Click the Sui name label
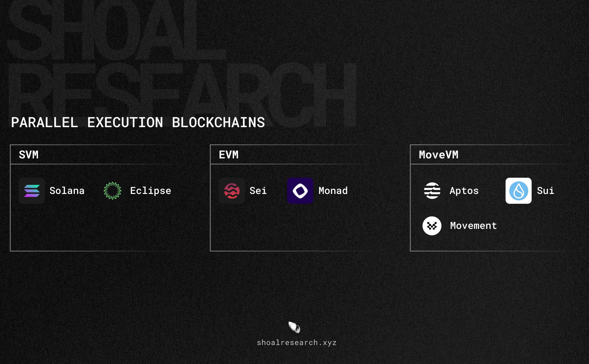This screenshot has height=364, width=589. pos(545,191)
